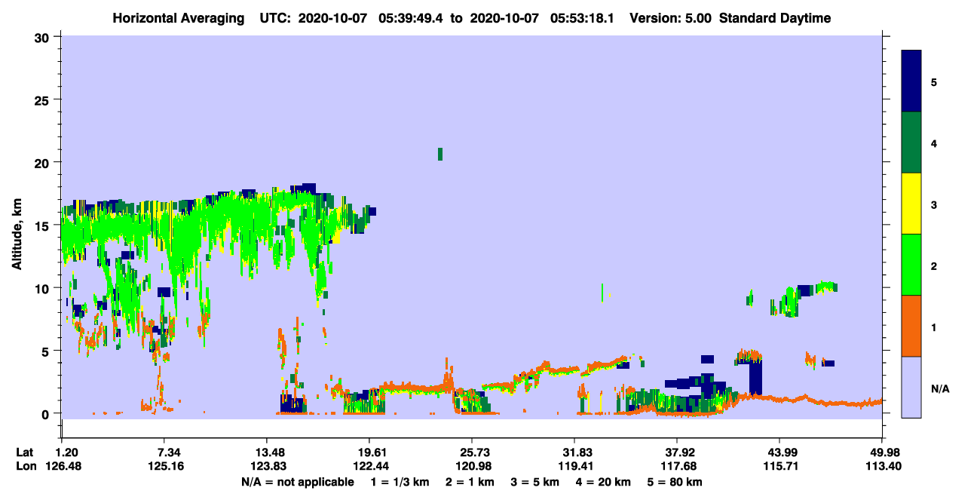
Task: Click the latitude value '31.83'
Action: [x=575, y=452]
